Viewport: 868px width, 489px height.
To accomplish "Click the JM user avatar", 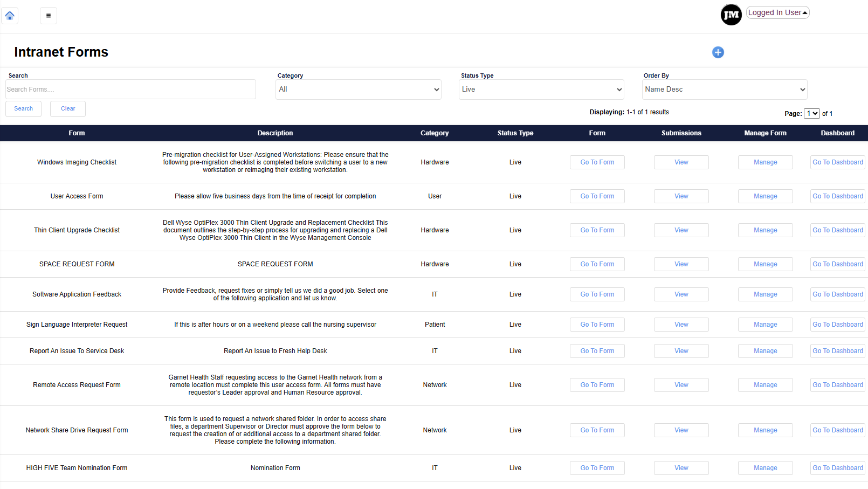I will (731, 15).
